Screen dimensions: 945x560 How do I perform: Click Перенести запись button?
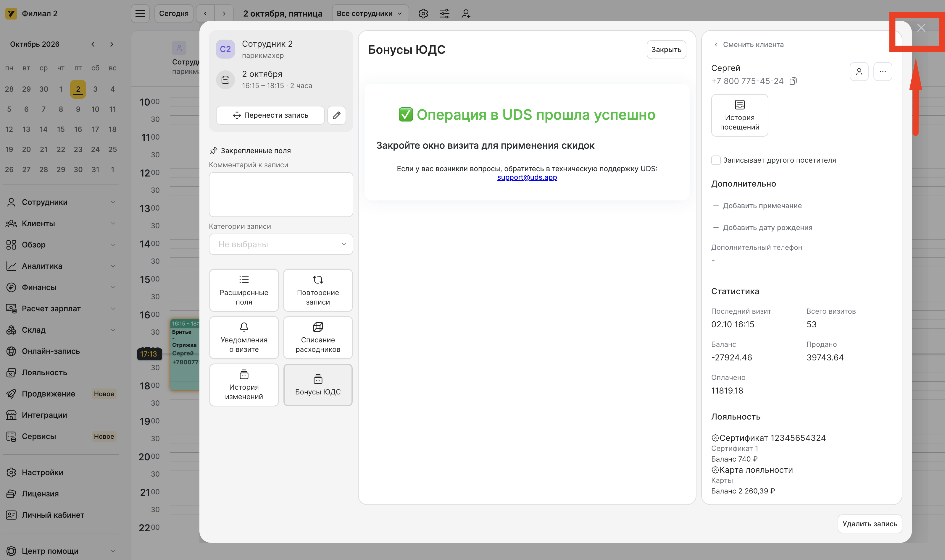(270, 115)
